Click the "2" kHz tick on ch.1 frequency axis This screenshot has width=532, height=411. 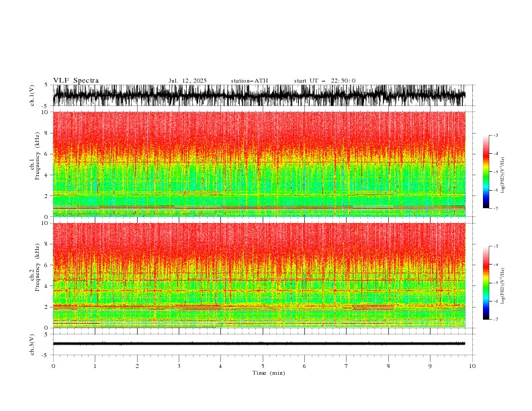tap(46, 195)
